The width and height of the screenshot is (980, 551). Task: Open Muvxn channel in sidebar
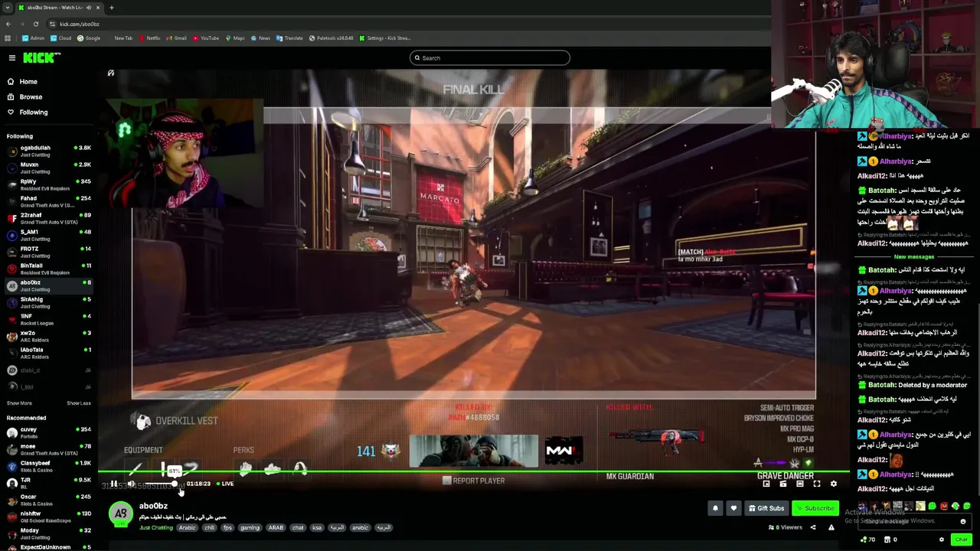point(49,168)
